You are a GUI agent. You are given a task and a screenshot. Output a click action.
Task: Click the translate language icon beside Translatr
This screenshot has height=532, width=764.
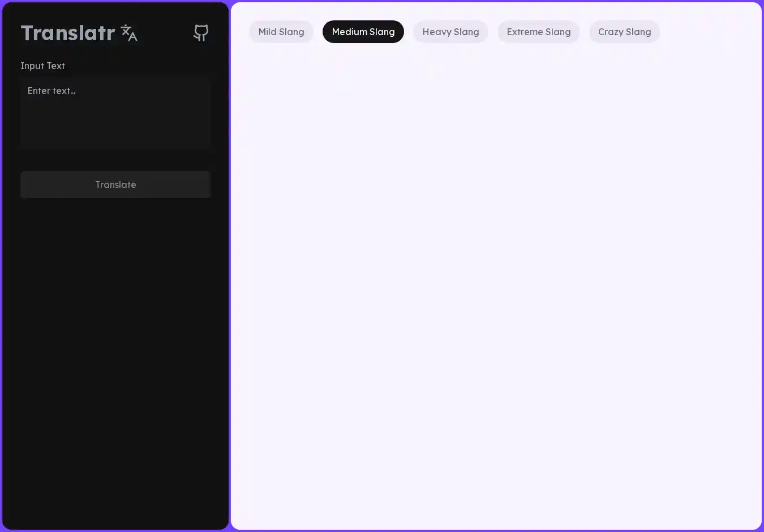[x=129, y=33]
